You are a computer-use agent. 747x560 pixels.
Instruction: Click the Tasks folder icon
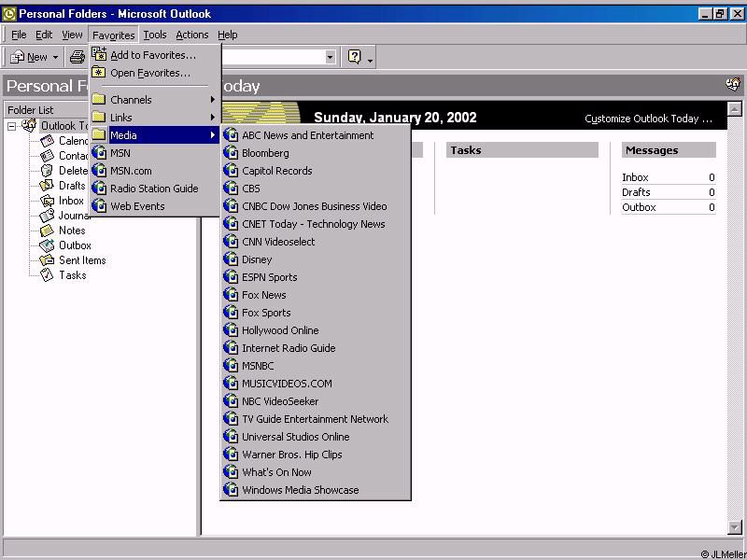[47, 274]
